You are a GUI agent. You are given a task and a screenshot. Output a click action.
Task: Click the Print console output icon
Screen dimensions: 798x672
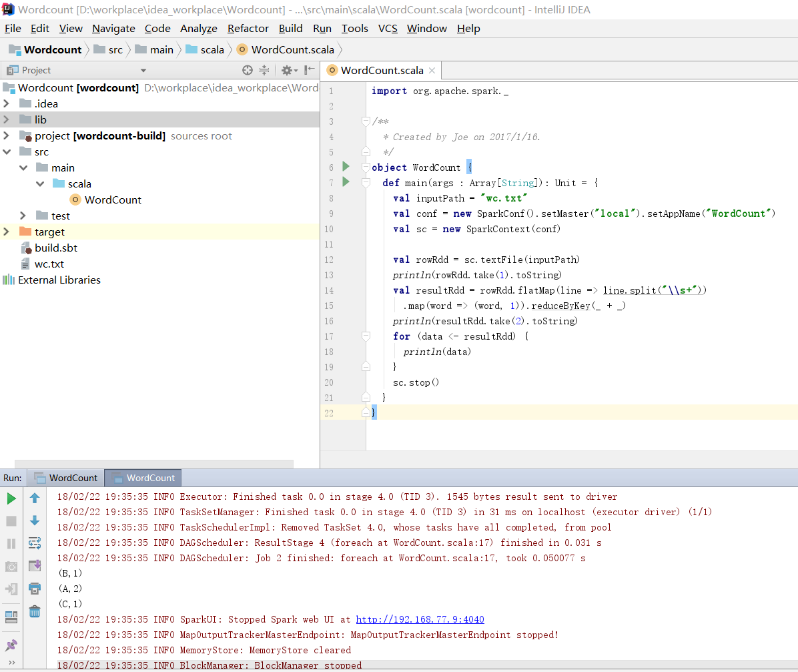[x=35, y=589]
